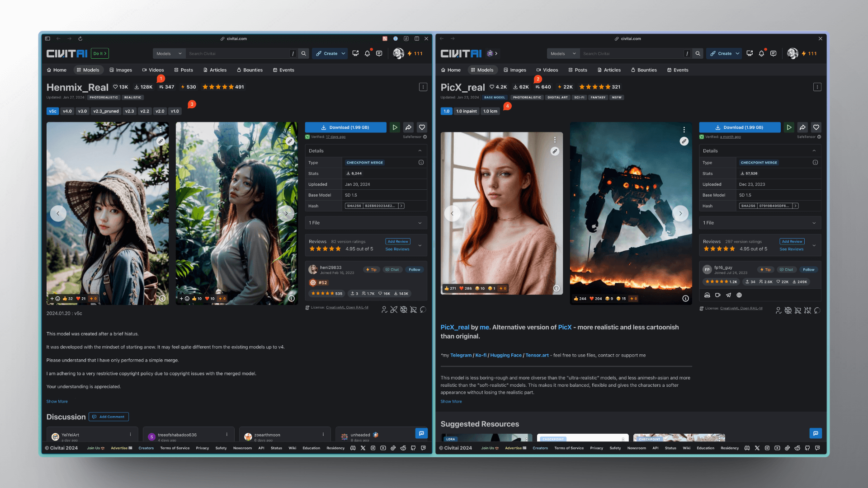868x488 pixels.
Task: Collapse the Details panel in Henmix_Real window
Action: [420, 151]
